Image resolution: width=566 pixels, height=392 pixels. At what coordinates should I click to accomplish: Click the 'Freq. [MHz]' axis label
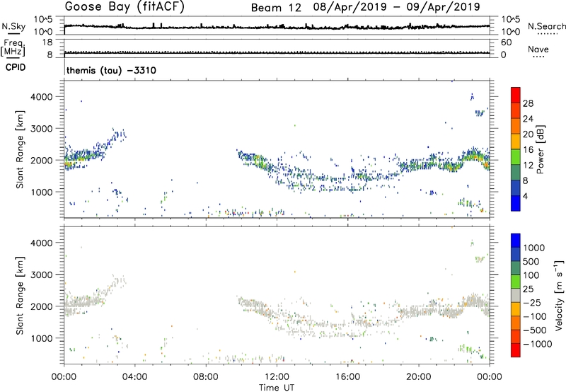coord(13,47)
